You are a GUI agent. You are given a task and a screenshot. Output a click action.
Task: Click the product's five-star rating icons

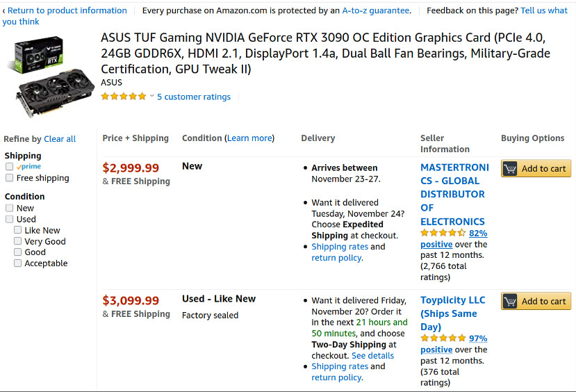(x=124, y=97)
